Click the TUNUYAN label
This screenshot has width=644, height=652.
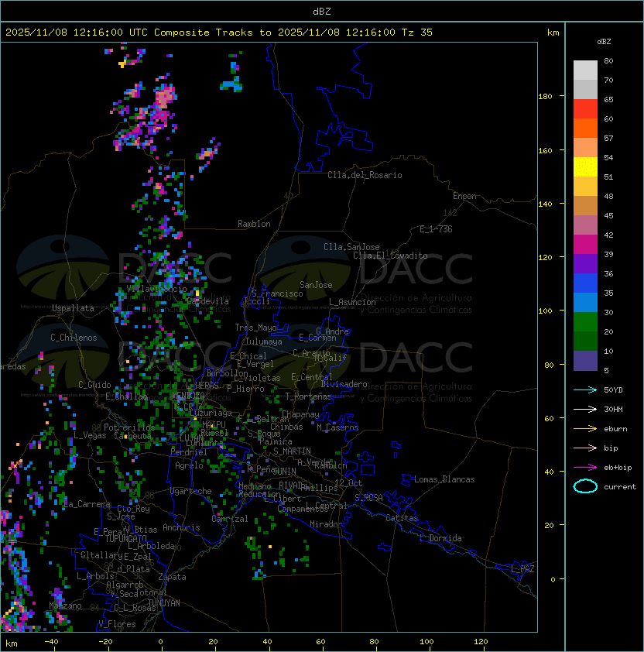point(164,603)
